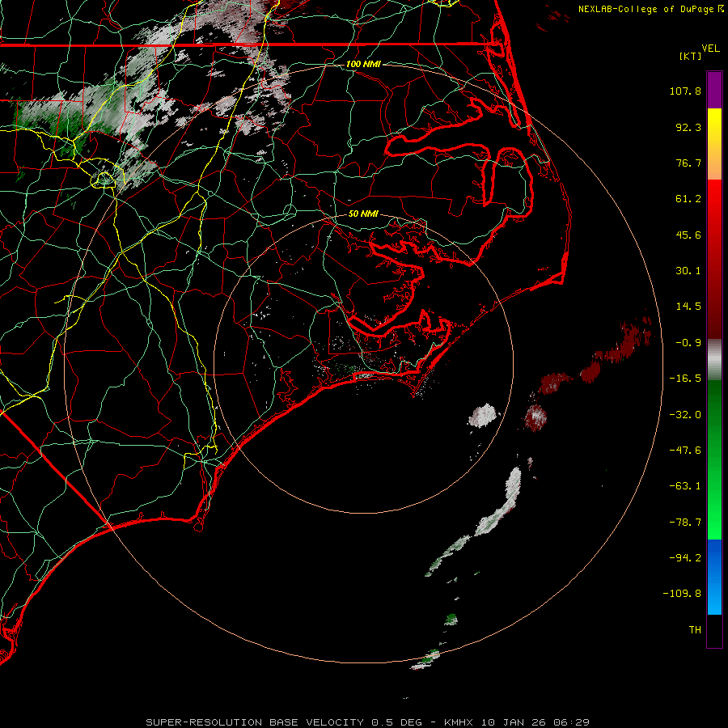Screen dimensions: 728x728
Task: Select the -16.5 velocity scale label
Action: (685, 379)
